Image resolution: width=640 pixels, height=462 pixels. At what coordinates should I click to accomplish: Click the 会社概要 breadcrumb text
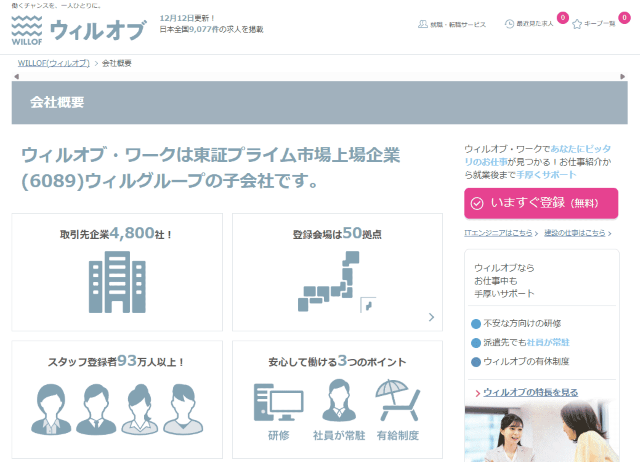click(x=116, y=63)
